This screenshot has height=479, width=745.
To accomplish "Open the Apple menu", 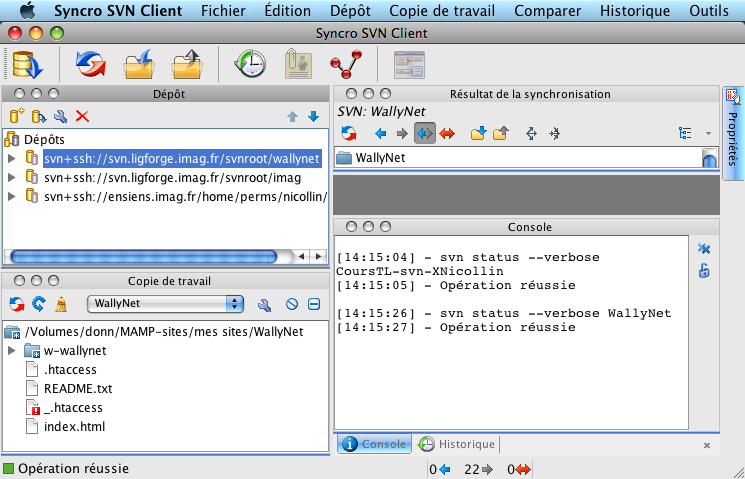I will click(x=28, y=10).
